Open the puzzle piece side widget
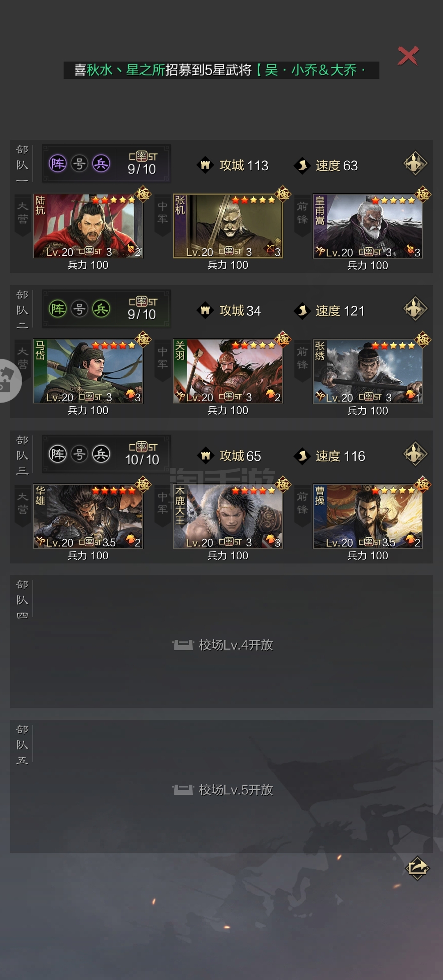The height and width of the screenshot is (980, 443). [9, 380]
